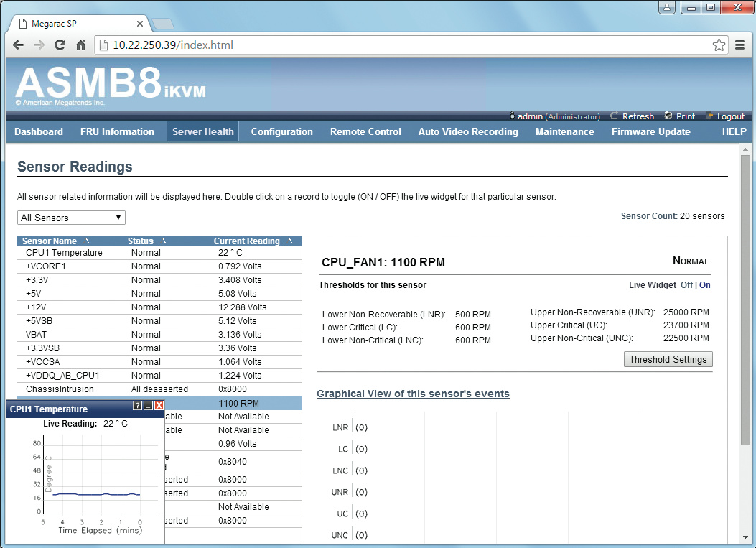Open the browser home page icon
This screenshot has width=756, height=548.
coord(80,45)
